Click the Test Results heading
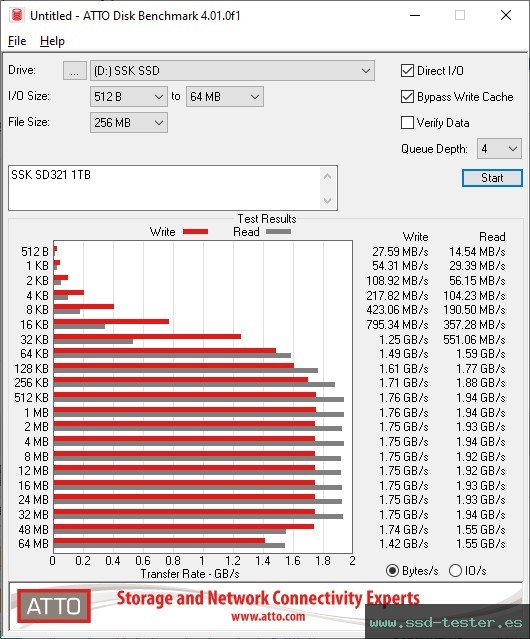Screen dimensions: 530x639 click(x=267, y=219)
